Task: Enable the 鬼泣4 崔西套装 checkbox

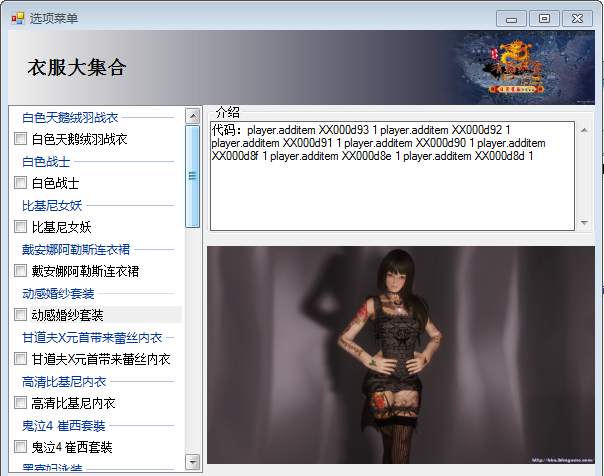Action: 20,447
